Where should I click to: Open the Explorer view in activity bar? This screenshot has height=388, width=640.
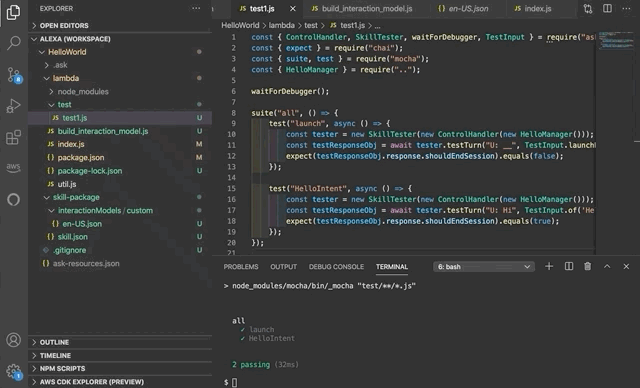coord(13,12)
